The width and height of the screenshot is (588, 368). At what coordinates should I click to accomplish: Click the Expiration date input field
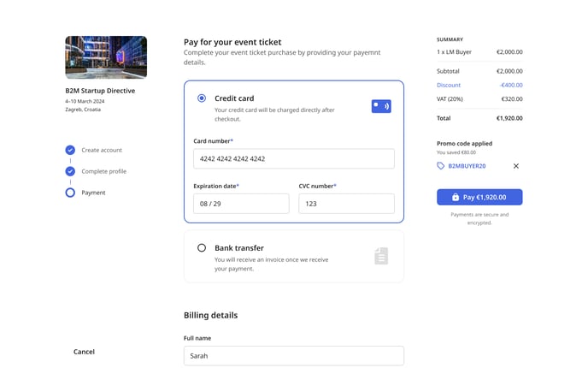[241, 204]
